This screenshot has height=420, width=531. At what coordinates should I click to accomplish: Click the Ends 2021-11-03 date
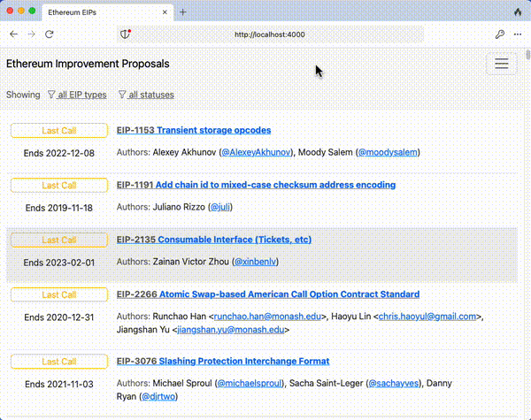pos(59,385)
